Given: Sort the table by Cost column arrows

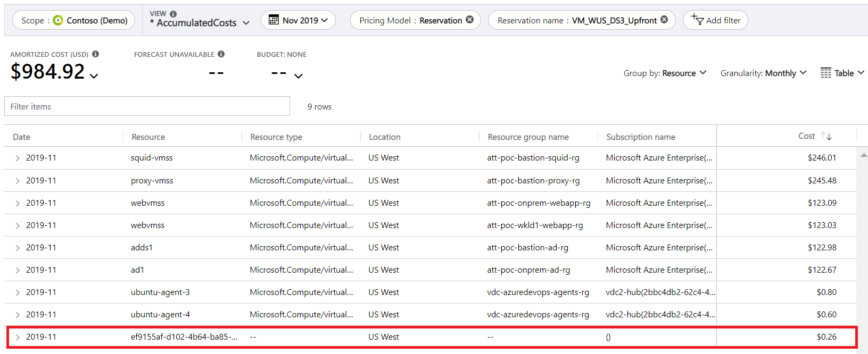Looking at the screenshot, I should point(826,137).
